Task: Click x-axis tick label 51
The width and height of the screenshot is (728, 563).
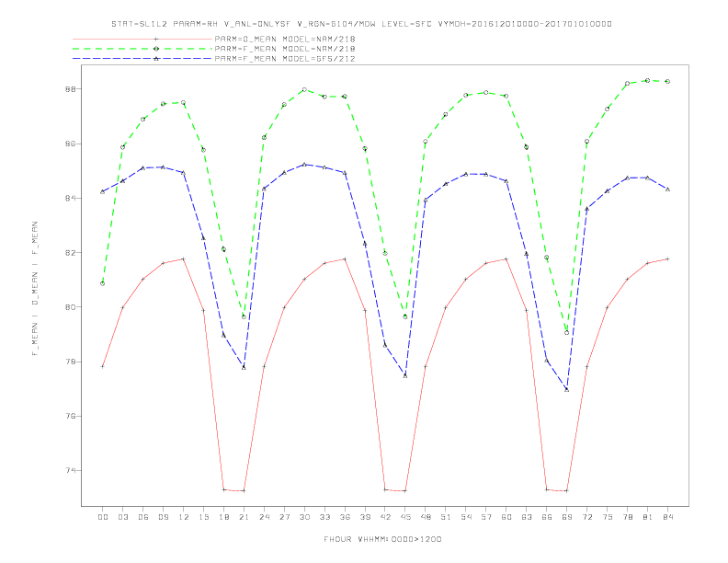Action: coord(446,517)
